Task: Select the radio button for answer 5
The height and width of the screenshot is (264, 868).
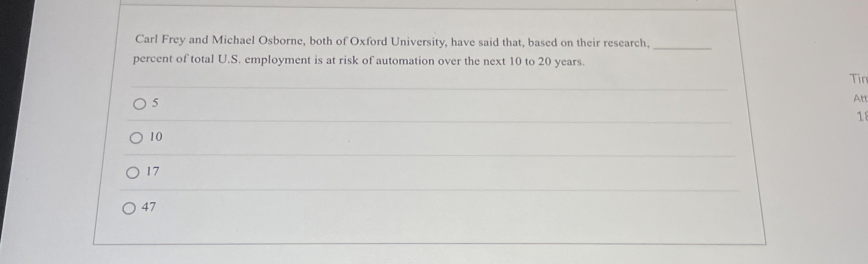Action: (140, 104)
